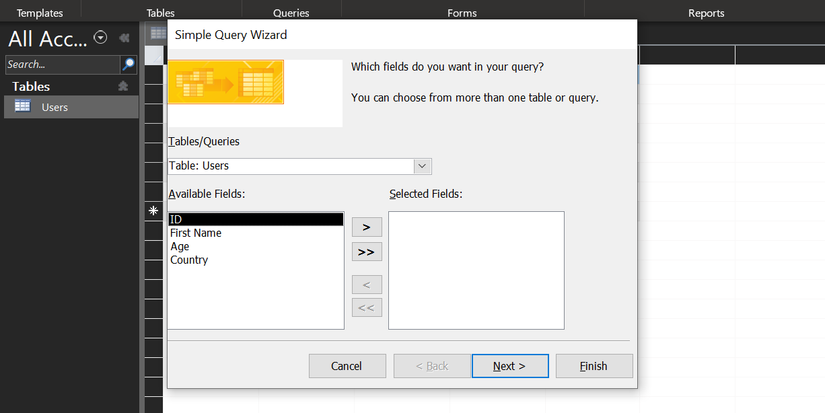Select ID in Available Fields
Image resolution: width=825 pixels, height=413 pixels.
tap(256, 219)
